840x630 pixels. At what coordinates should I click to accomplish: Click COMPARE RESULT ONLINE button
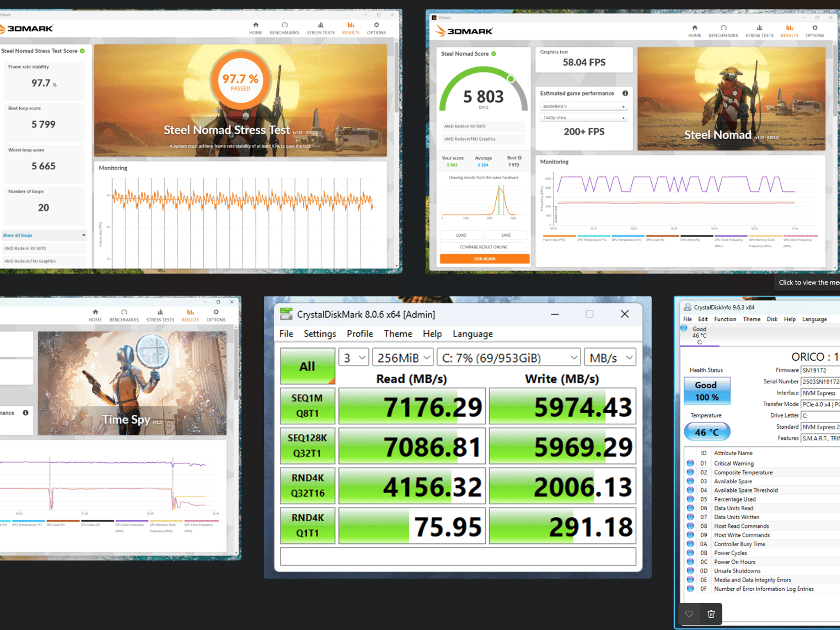pos(483,247)
